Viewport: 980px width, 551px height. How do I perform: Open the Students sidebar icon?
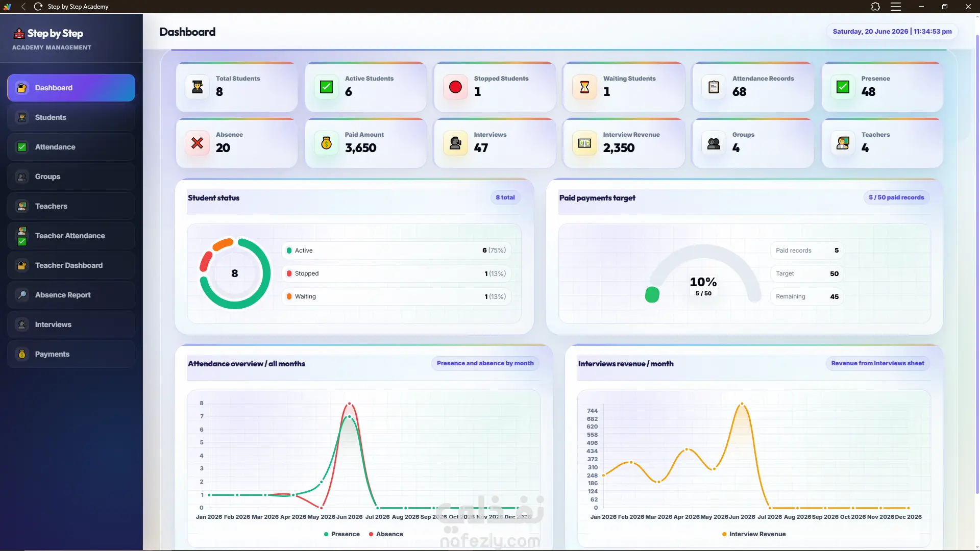click(x=22, y=117)
